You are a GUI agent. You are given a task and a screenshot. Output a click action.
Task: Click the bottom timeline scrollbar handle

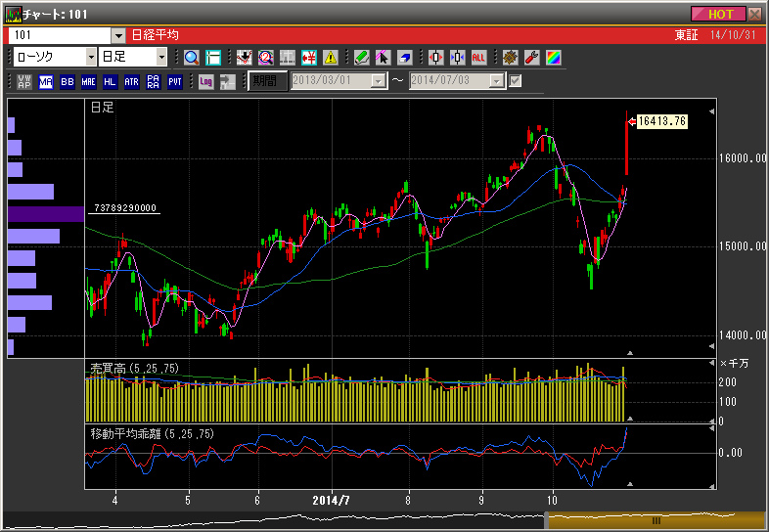tap(656, 521)
